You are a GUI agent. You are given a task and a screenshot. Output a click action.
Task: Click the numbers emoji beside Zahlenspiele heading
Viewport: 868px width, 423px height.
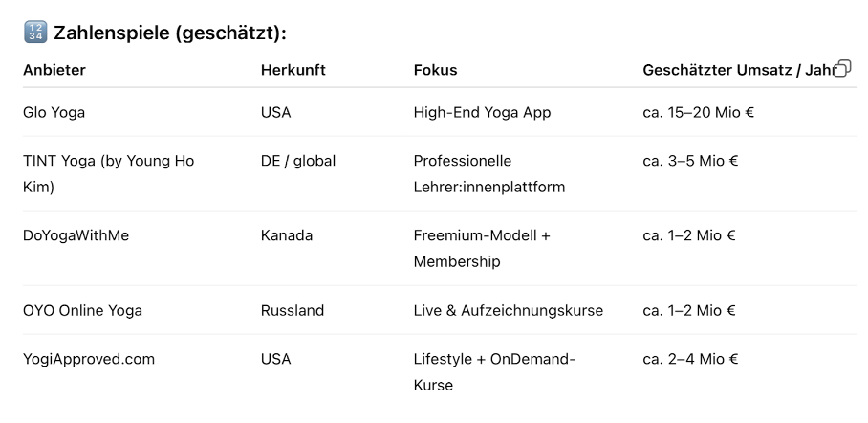[34, 33]
